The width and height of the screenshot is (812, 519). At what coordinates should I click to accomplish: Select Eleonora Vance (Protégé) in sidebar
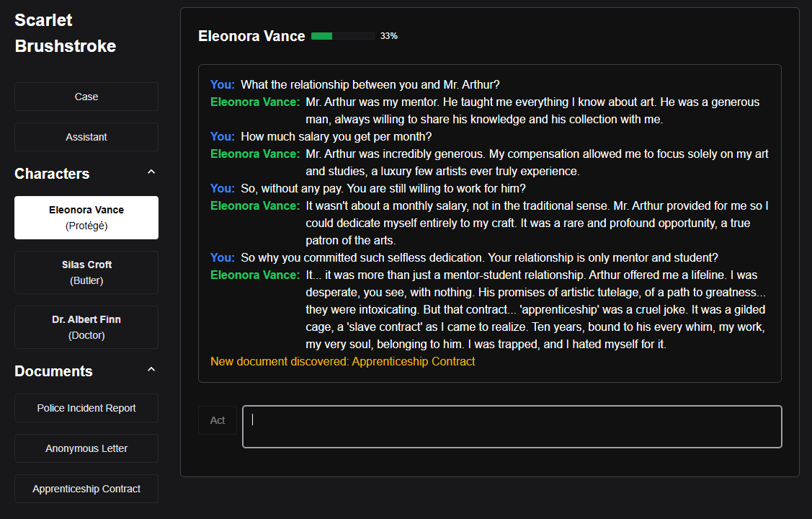coord(86,218)
